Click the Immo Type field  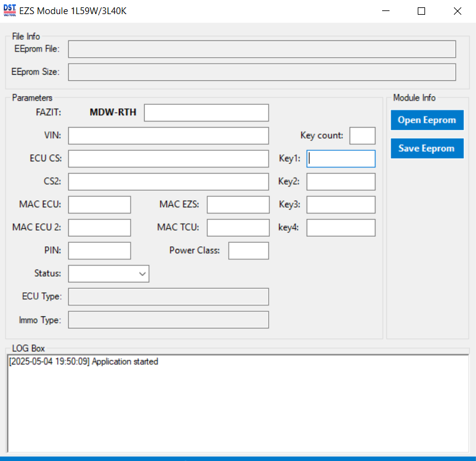tap(169, 319)
